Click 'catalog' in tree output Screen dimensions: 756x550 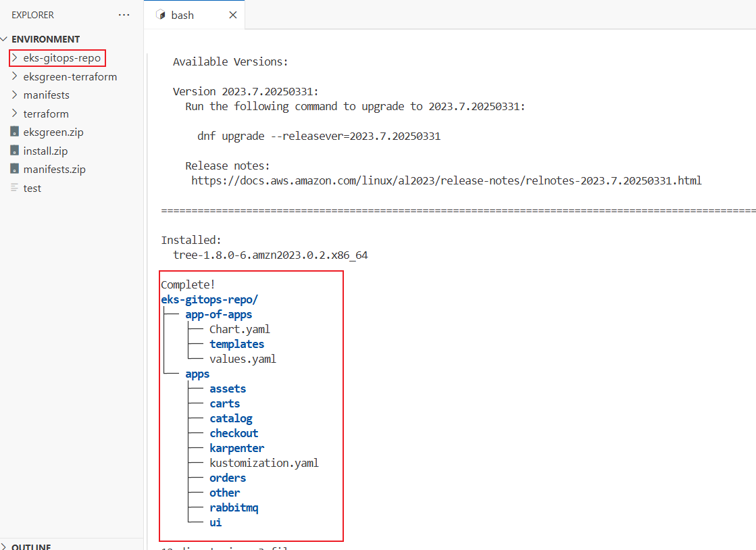(231, 418)
